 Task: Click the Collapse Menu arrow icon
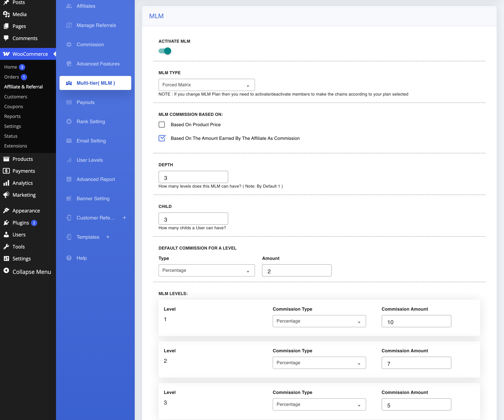(x=6, y=271)
